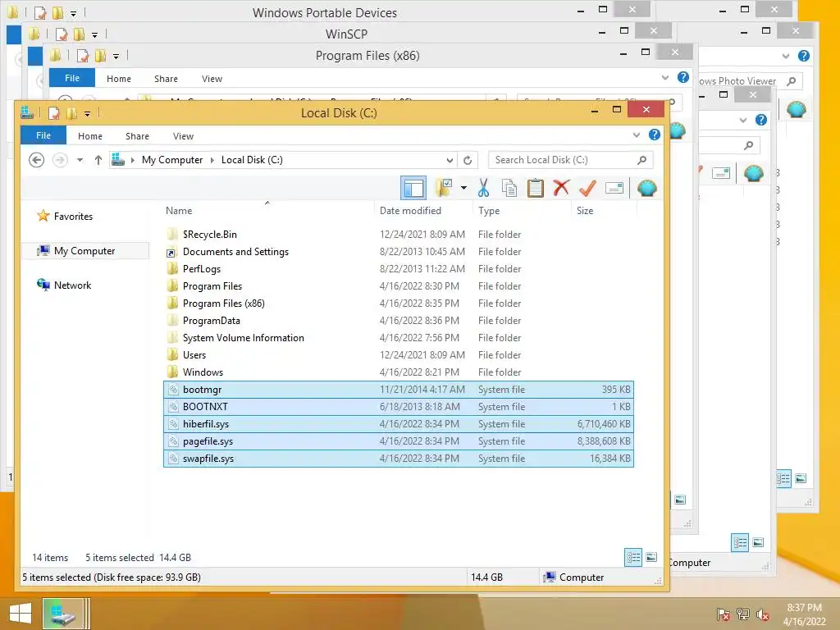Open the Home ribbon tab
The image size is (840, 630).
click(90, 136)
